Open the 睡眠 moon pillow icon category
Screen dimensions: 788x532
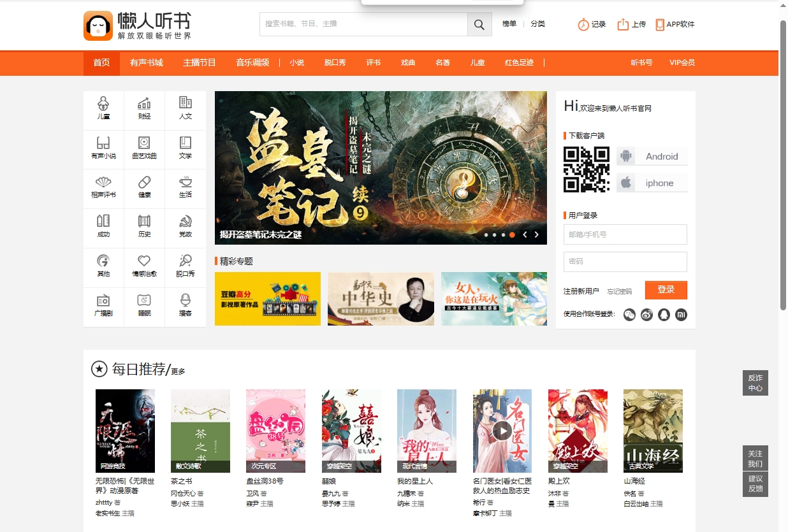tap(144, 305)
